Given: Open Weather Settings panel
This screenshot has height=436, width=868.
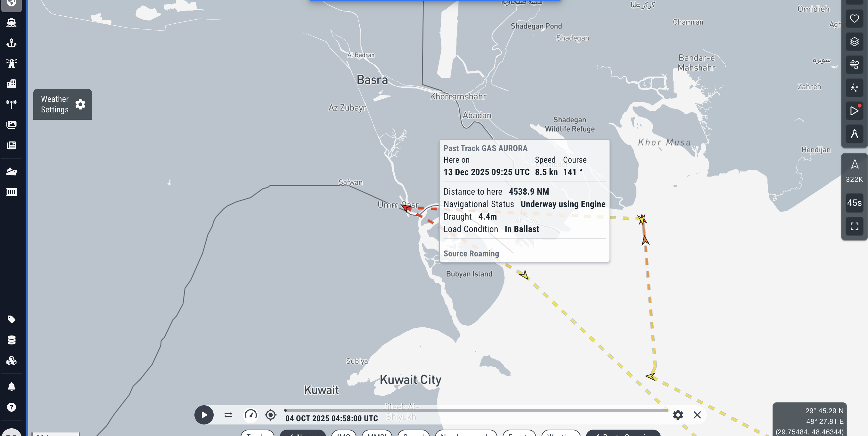Looking at the screenshot, I should click(x=63, y=104).
